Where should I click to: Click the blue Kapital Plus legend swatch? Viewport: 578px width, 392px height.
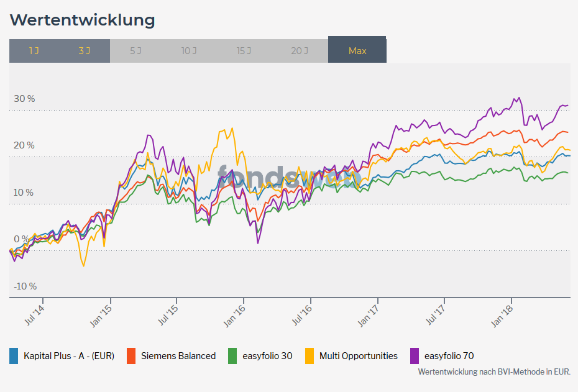coord(14,356)
